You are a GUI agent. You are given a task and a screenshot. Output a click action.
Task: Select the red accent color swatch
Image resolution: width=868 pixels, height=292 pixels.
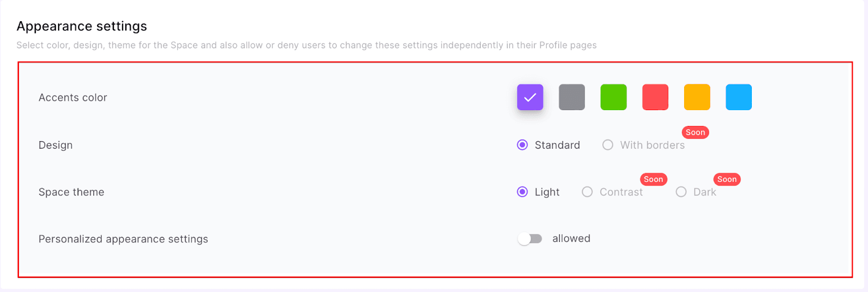coord(655,97)
